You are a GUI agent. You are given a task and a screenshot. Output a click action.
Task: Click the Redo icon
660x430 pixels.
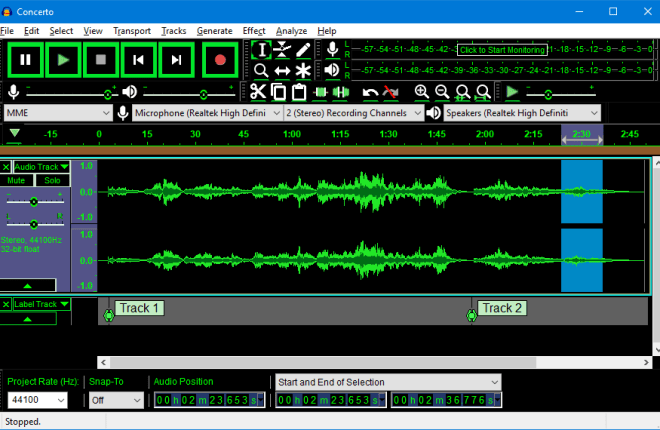[391, 92]
